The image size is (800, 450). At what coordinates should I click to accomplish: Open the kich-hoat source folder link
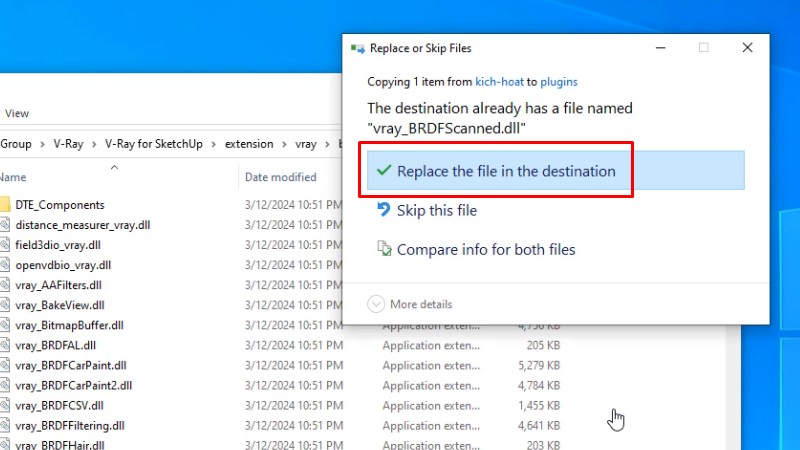[499, 82]
